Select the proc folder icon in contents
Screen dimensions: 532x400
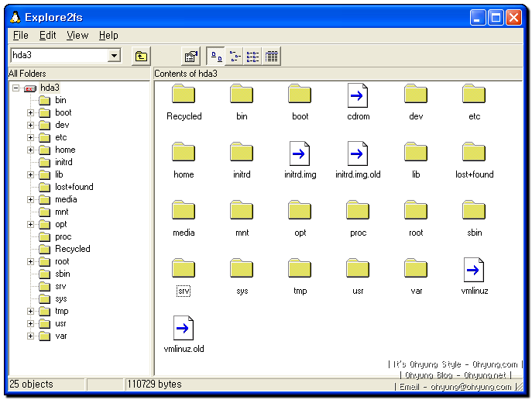[x=358, y=210]
